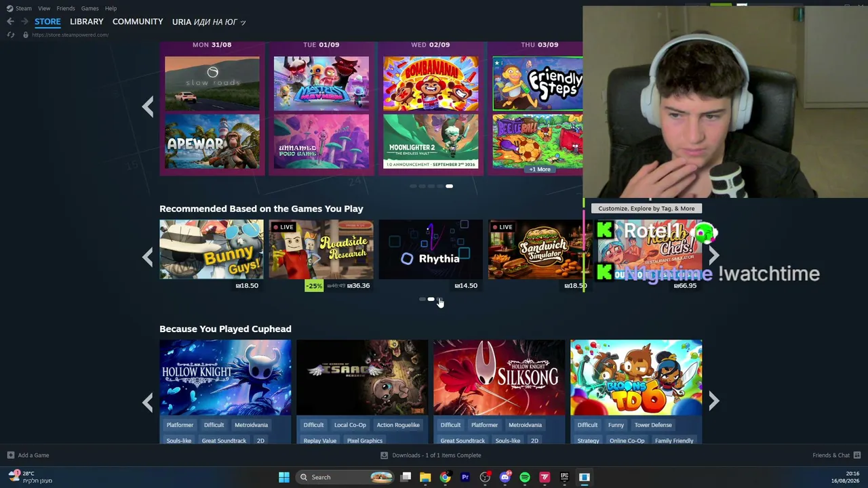Open Adobe Premiere Pro from the taskbar
The height and width of the screenshot is (488, 868).
(x=465, y=477)
